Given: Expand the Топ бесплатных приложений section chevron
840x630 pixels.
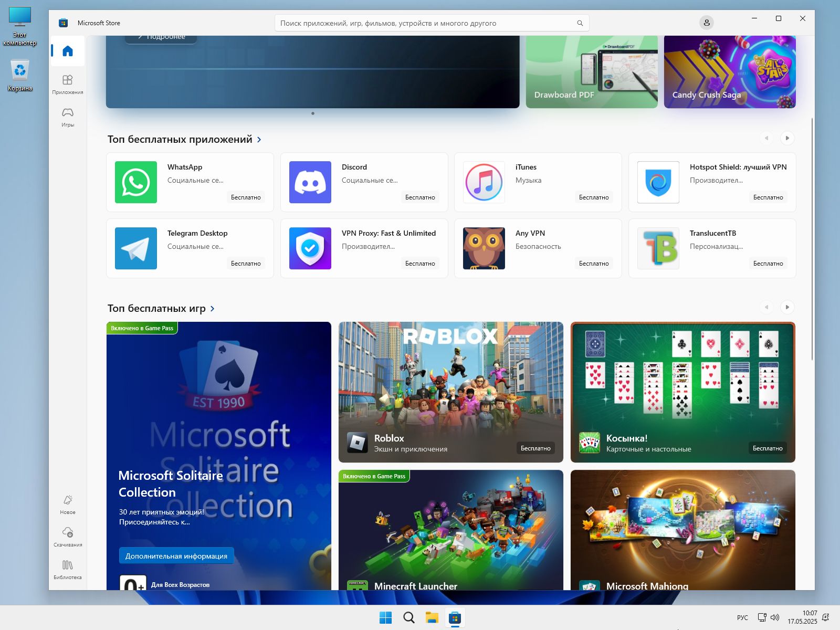Looking at the screenshot, I should coord(259,140).
